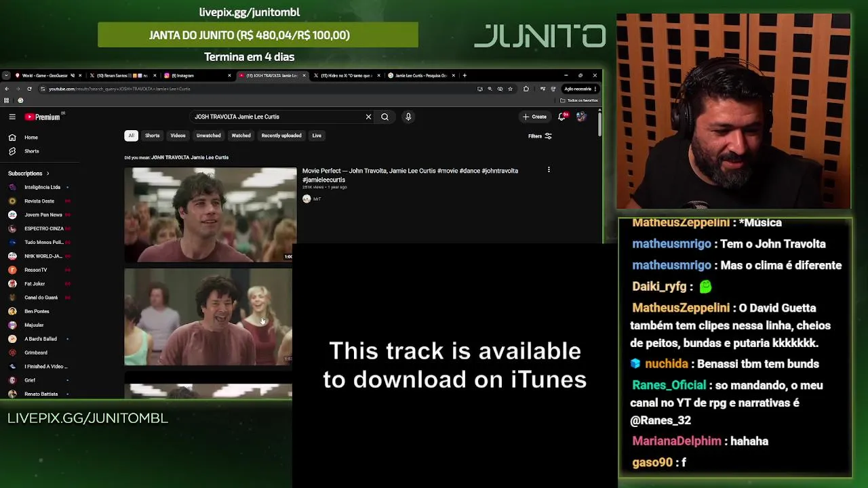Click the page vertical scrollbar
This screenshot has width=868, height=488.
click(599, 125)
